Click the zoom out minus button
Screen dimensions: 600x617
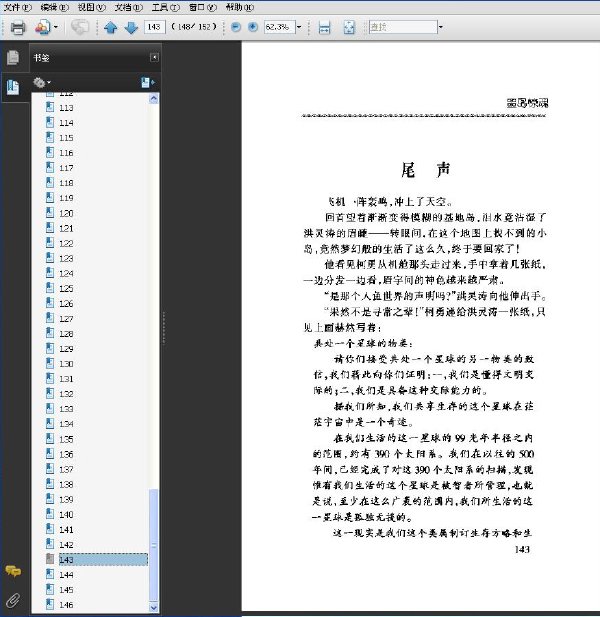point(236,27)
